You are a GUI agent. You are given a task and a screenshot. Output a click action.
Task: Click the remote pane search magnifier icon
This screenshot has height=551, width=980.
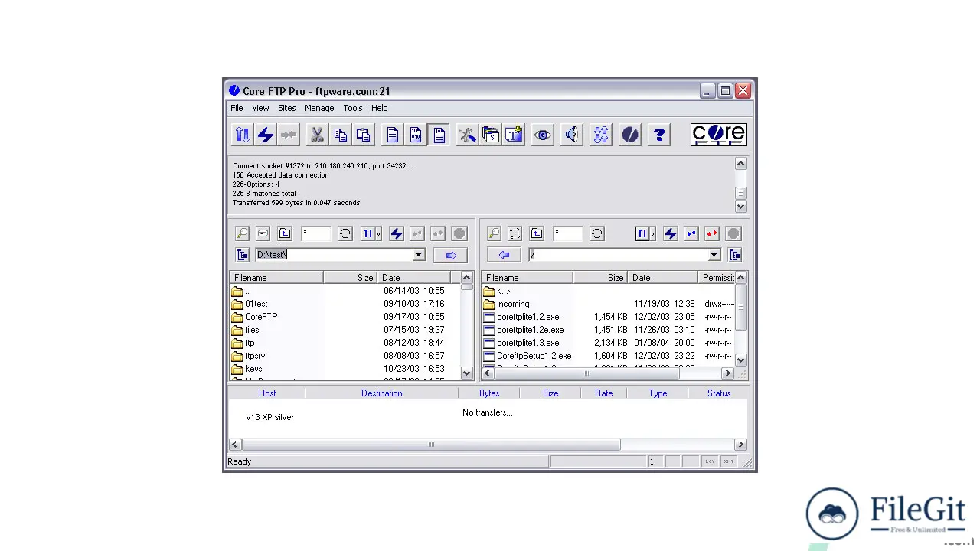494,233
